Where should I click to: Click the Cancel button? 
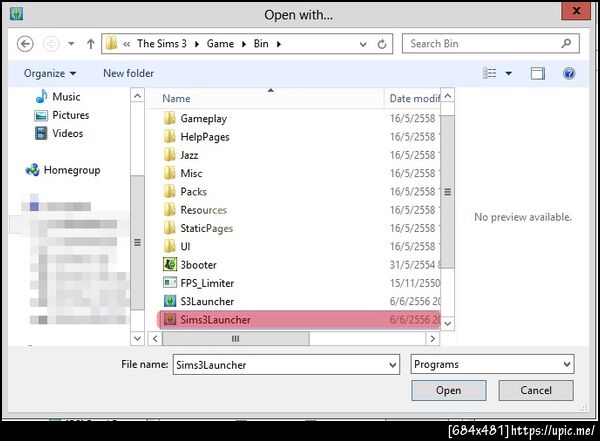pos(536,390)
